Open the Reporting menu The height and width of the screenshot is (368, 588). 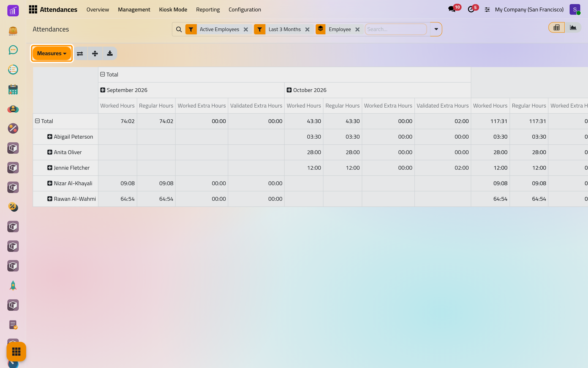pyautogui.click(x=208, y=10)
